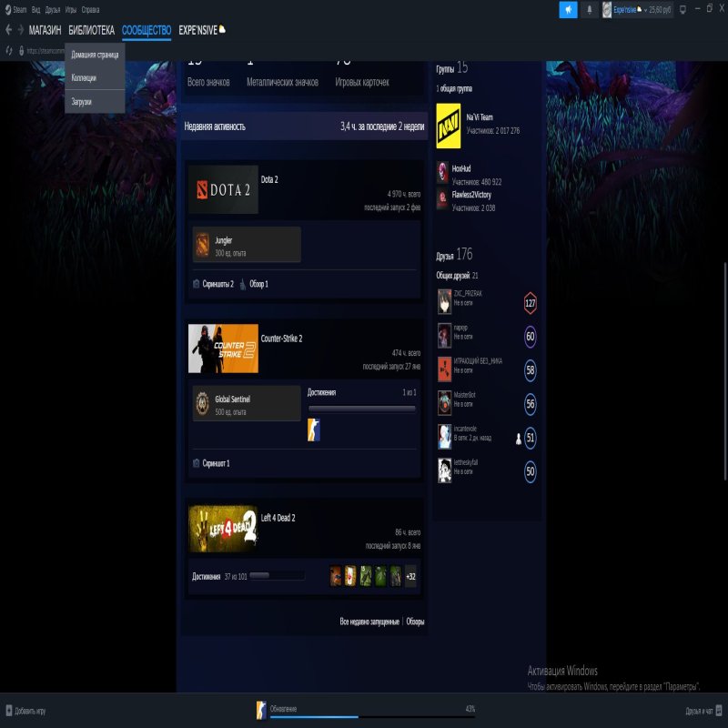This screenshot has height=728, width=728.
Task: Open the МАГАЗИН tab
Action: [x=45, y=30]
